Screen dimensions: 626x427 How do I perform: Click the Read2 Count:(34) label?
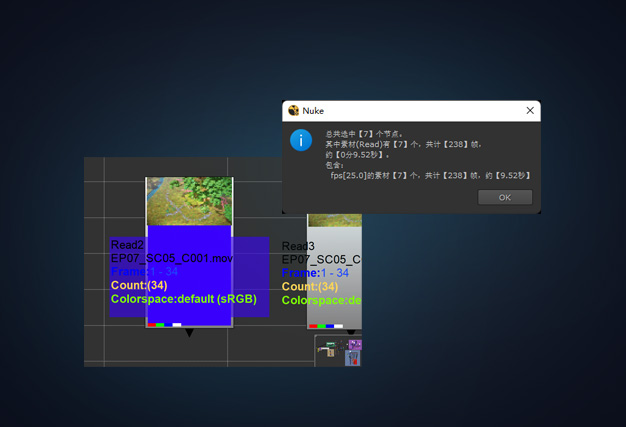coord(139,286)
